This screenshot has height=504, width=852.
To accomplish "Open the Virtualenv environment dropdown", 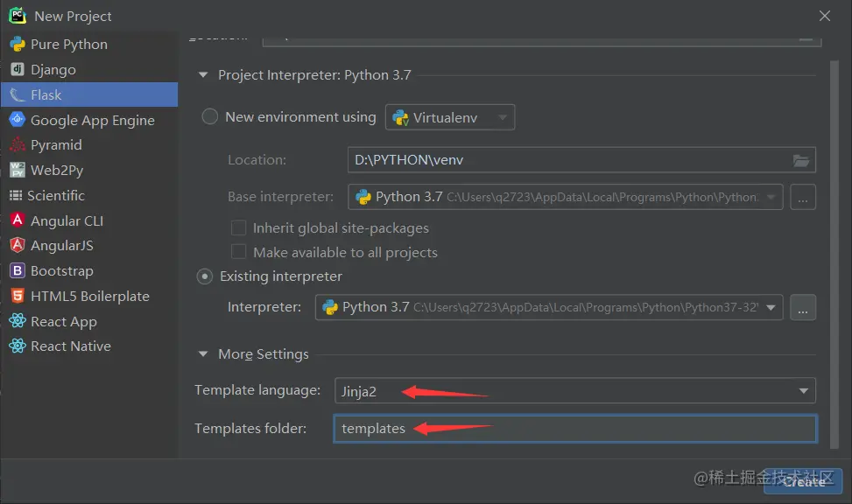I will click(x=450, y=117).
